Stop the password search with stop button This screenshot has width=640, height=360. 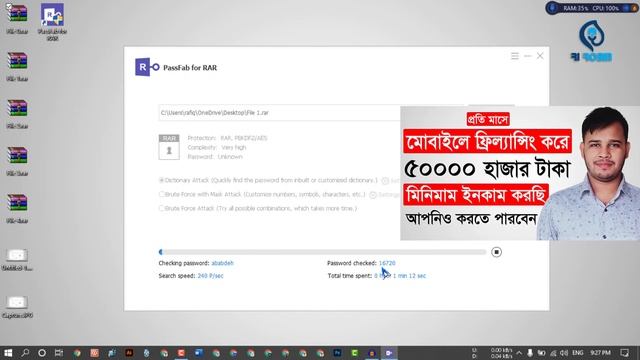(x=496, y=252)
